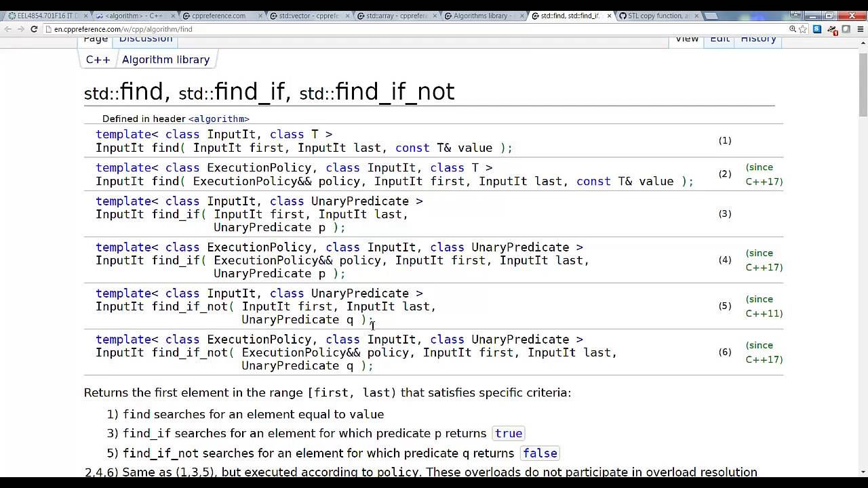The width and height of the screenshot is (868, 488).
Task: Close the <algorithm> - C++ tab
Action: [x=172, y=16]
